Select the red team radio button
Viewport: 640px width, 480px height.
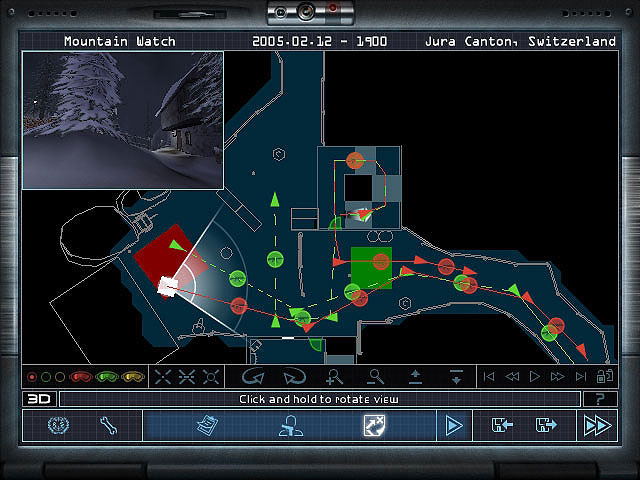[32, 377]
